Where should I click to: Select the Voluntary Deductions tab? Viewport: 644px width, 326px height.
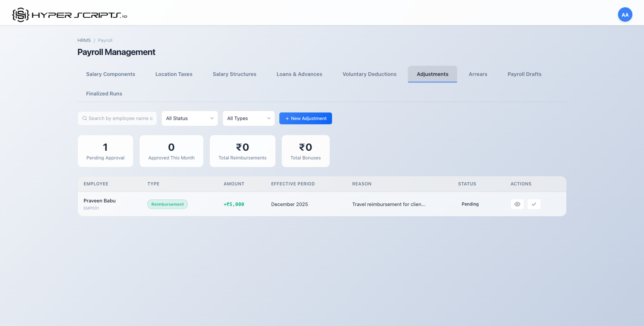(369, 74)
